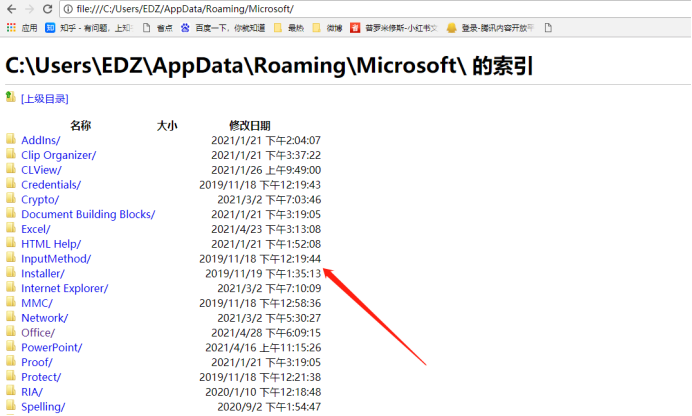Reload the page with refresh icon
This screenshot has width=692, height=416.
48,9
